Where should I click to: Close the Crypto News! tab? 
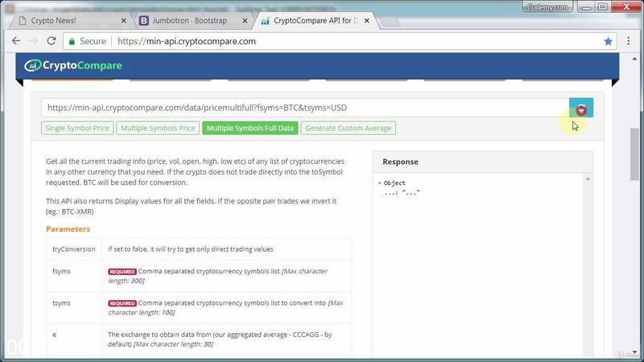[124, 21]
